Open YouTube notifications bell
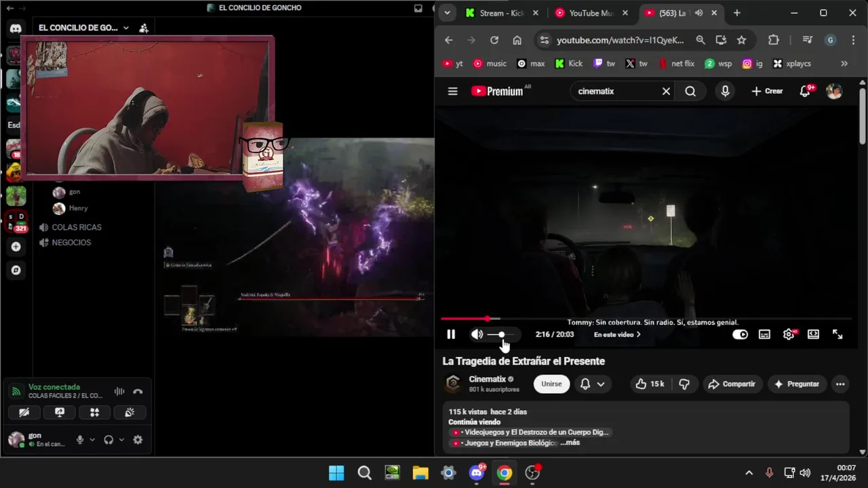This screenshot has width=868, height=488. coord(806,91)
